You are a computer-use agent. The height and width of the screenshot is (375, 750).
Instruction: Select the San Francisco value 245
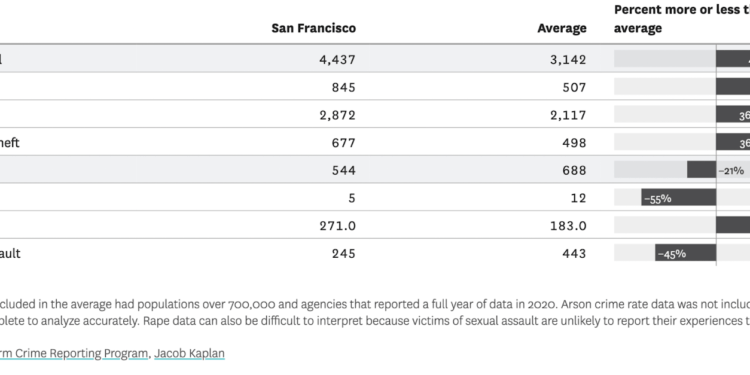(x=343, y=253)
